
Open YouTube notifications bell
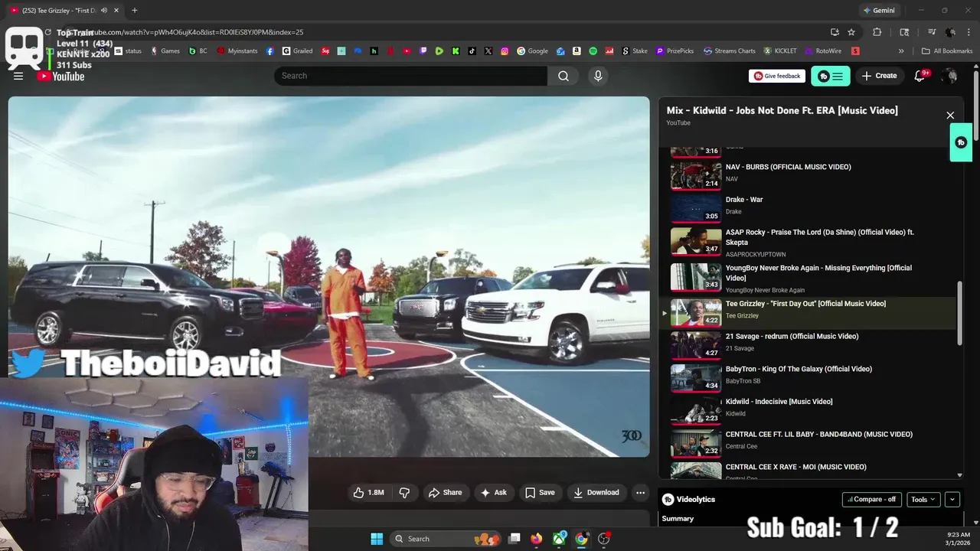coord(920,76)
